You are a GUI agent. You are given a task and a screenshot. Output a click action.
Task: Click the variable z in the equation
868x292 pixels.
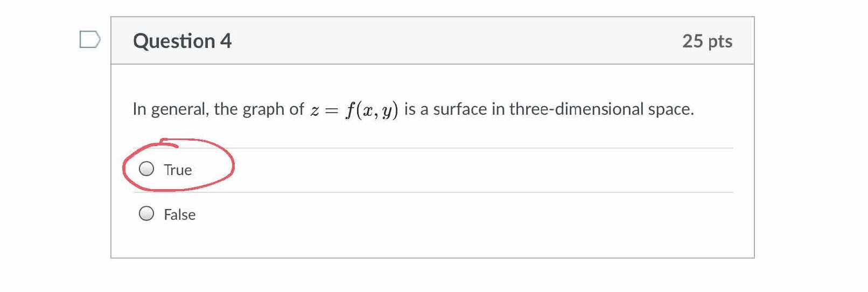[x=314, y=111]
